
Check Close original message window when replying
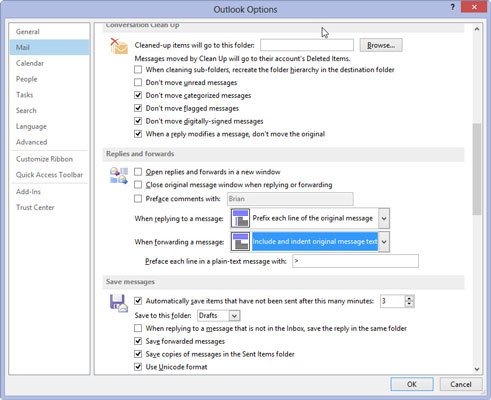pyautogui.click(x=138, y=185)
